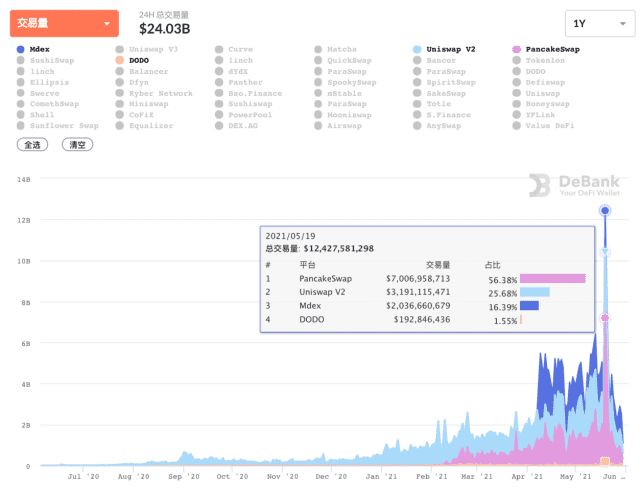Enable the Curve legend item
This screenshot has width=641, height=492.
pos(240,49)
